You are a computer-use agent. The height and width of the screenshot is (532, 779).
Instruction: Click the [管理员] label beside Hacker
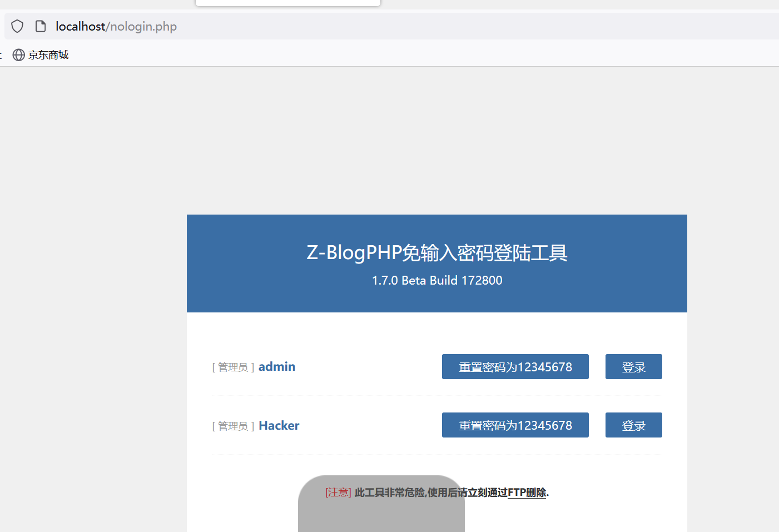(234, 426)
